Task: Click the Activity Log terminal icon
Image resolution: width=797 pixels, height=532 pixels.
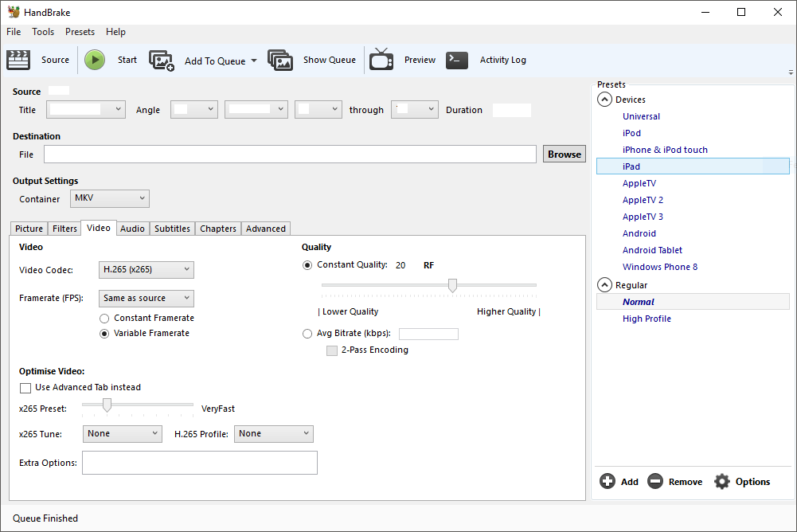Action: point(457,60)
